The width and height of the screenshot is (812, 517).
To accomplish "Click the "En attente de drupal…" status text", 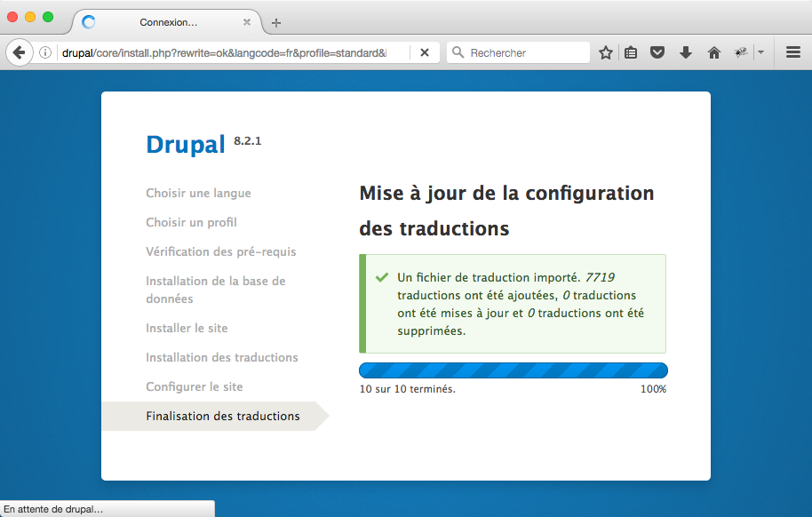I will click(53, 509).
